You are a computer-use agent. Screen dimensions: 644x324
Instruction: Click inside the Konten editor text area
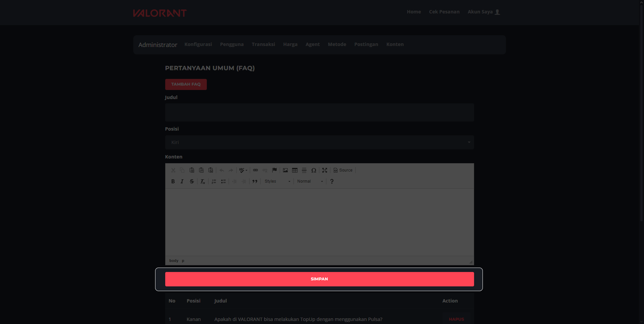[x=319, y=222]
